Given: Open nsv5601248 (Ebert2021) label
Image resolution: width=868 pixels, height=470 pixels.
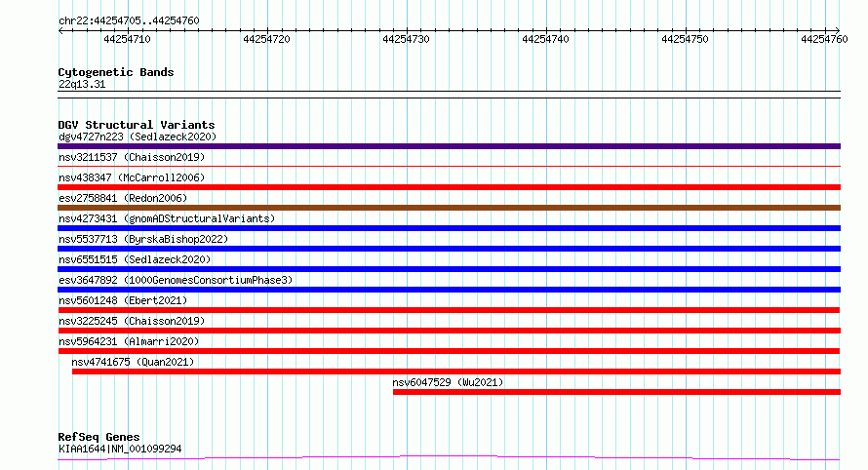Looking at the screenshot, I should [123, 300].
